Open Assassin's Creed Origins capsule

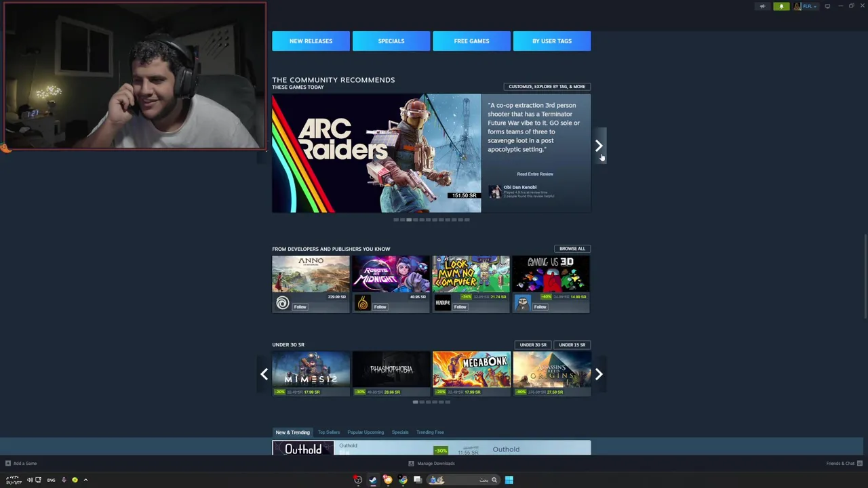551,373
